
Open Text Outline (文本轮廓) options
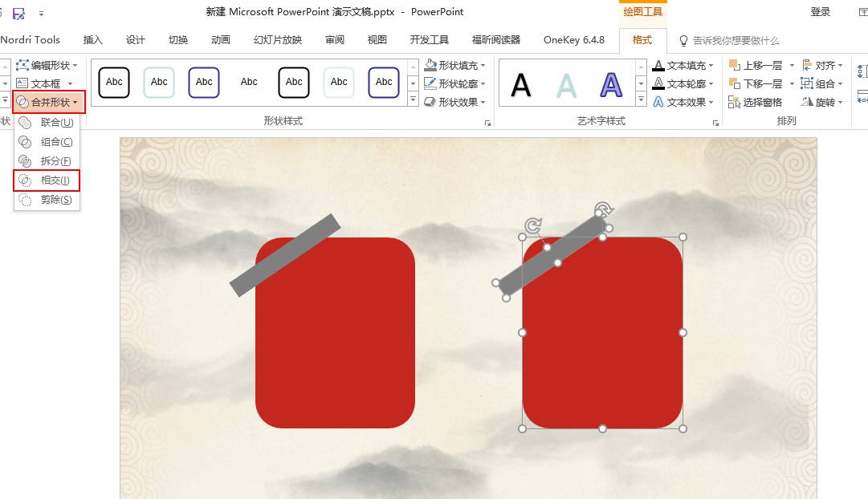683,83
